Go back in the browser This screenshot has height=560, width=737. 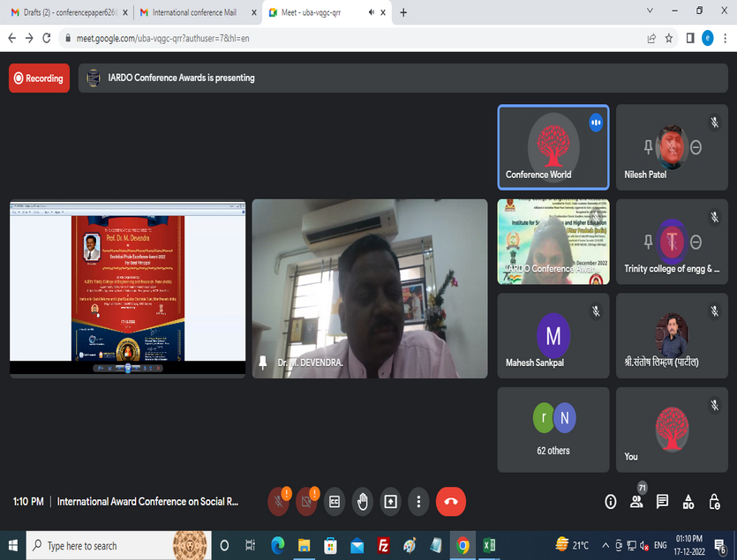pos(12,39)
